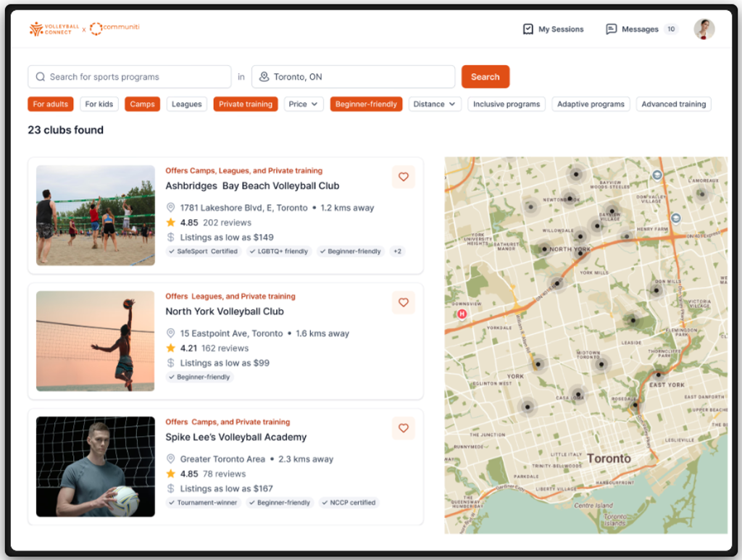
Task: Click the Messages chat bubble icon
Action: [612, 29]
